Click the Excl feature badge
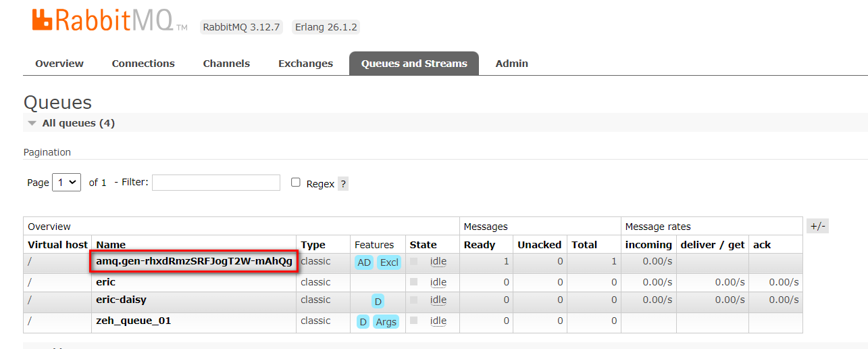Viewport: 868px width, 349px height. point(389,262)
